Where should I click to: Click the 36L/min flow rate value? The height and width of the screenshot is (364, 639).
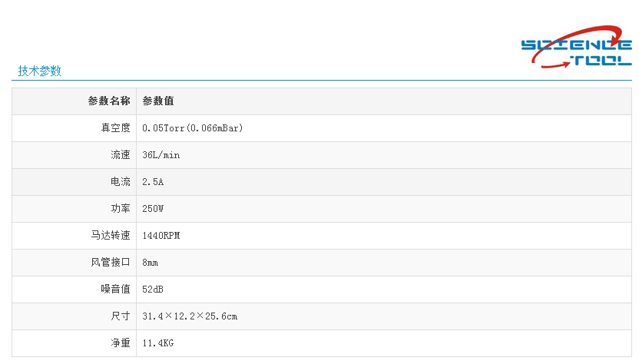pyautogui.click(x=161, y=155)
